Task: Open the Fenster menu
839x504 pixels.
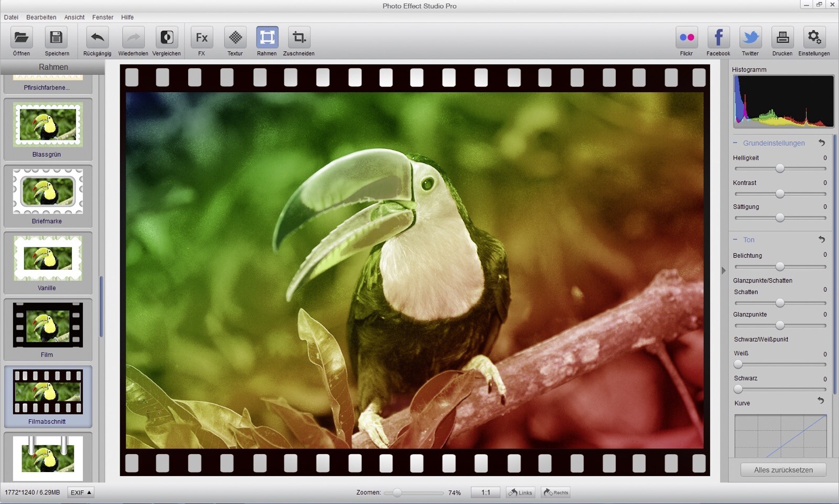Action: pyautogui.click(x=103, y=17)
